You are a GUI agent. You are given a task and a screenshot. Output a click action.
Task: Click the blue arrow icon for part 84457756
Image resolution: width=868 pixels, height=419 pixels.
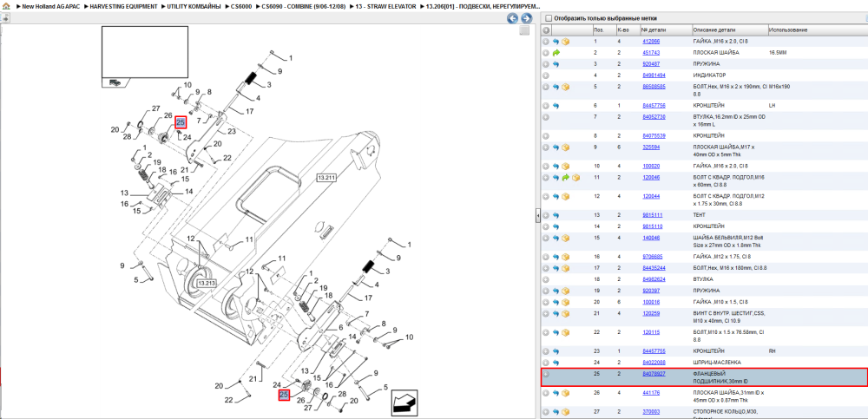tap(556, 105)
